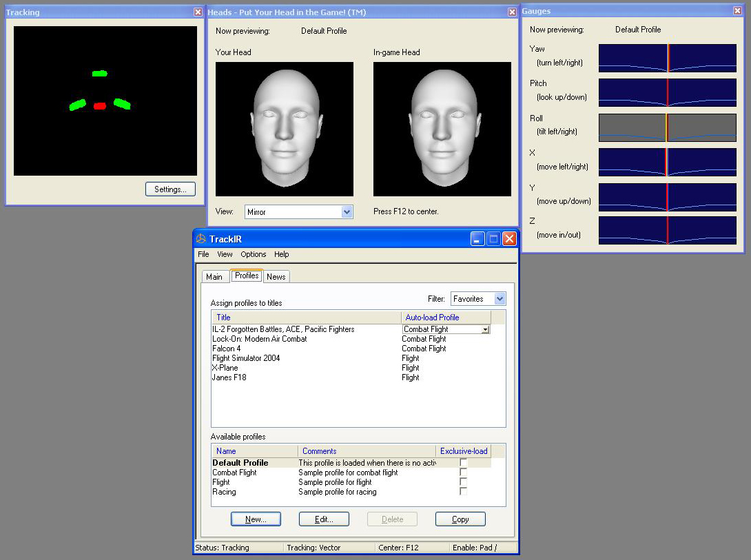Switch to the Main tab
751x560 pixels.
pyautogui.click(x=214, y=277)
